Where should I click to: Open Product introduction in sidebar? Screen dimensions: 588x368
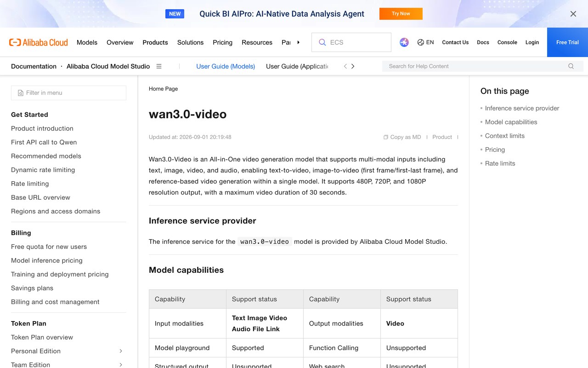click(42, 128)
